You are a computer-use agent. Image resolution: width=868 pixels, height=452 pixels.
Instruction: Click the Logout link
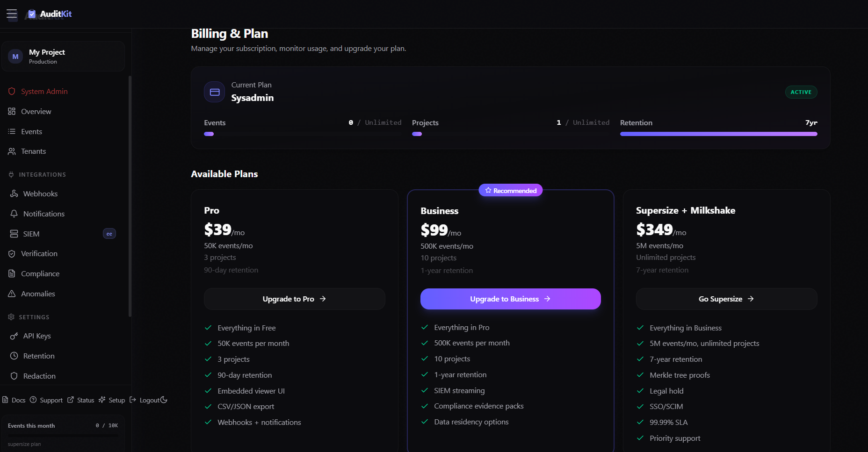(x=149, y=400)
